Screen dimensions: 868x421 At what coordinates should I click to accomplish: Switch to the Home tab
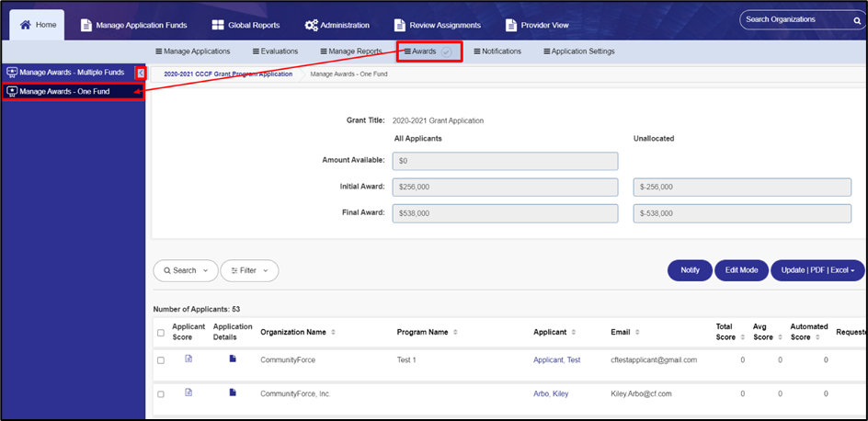(x=37, y=26)
